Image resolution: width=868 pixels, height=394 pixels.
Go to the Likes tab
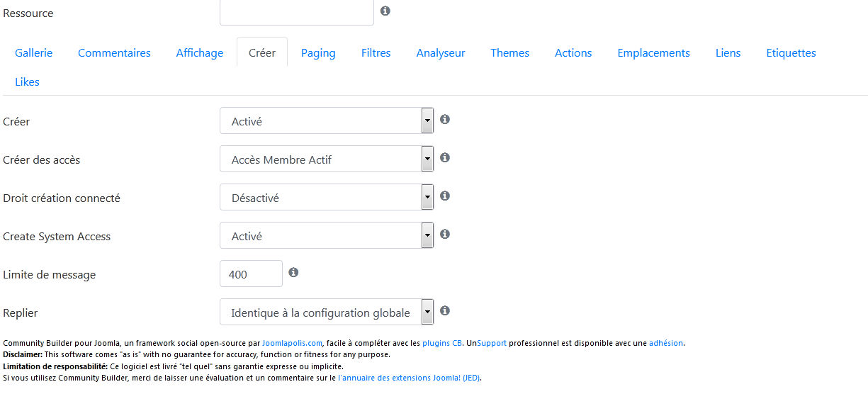[x=27, y=81]
